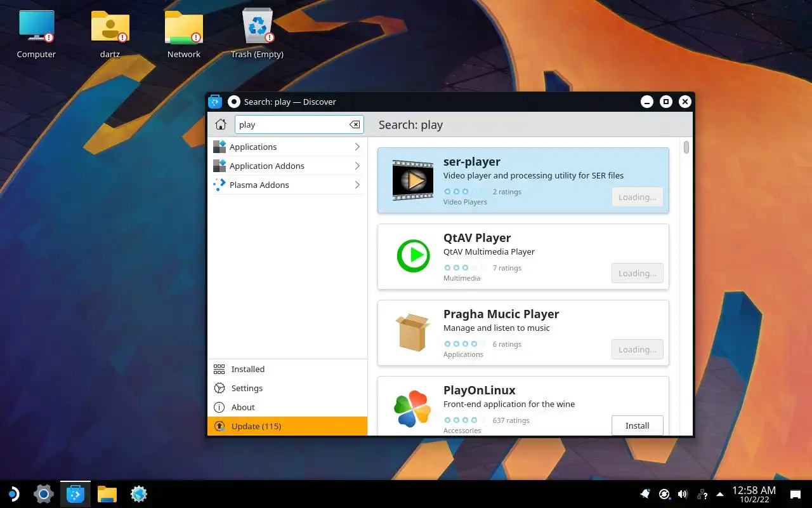
Task: Click the Video Players category label
Action: pyautogui.click(x=465, y=202)
